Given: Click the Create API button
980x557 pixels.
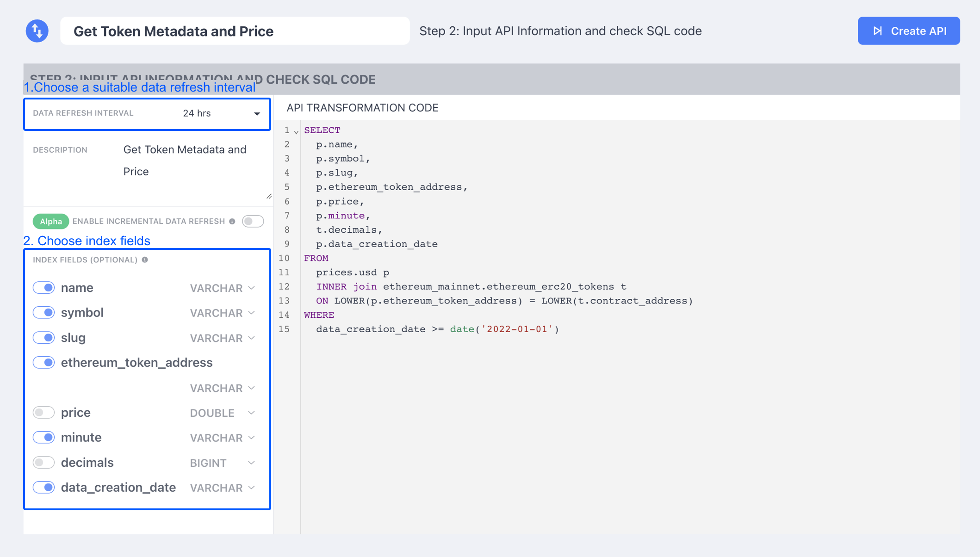Looking at the screenshot, I should [908, 31].
